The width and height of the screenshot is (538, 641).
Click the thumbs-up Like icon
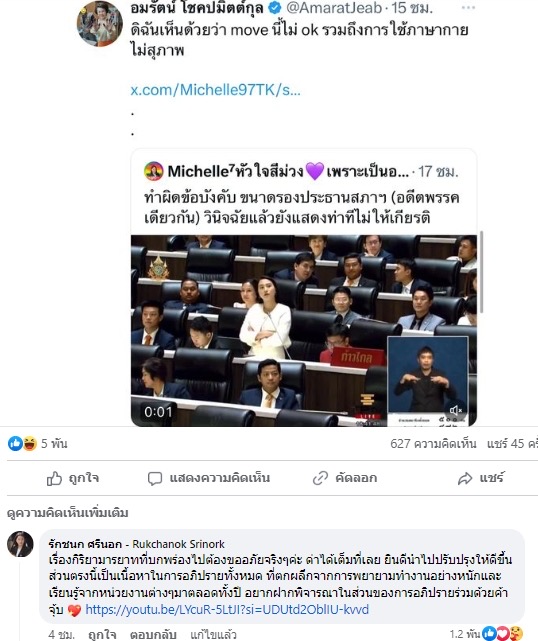(54, 478)
